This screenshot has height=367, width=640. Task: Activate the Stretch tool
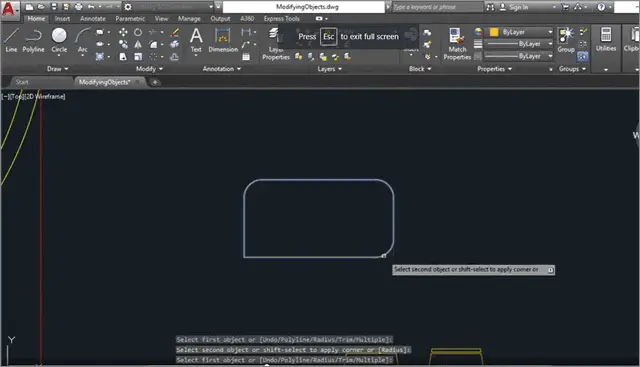[123, 57]
